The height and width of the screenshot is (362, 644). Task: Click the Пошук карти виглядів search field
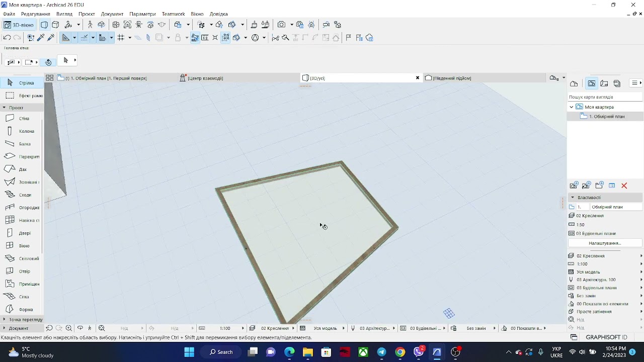(605, 97)
